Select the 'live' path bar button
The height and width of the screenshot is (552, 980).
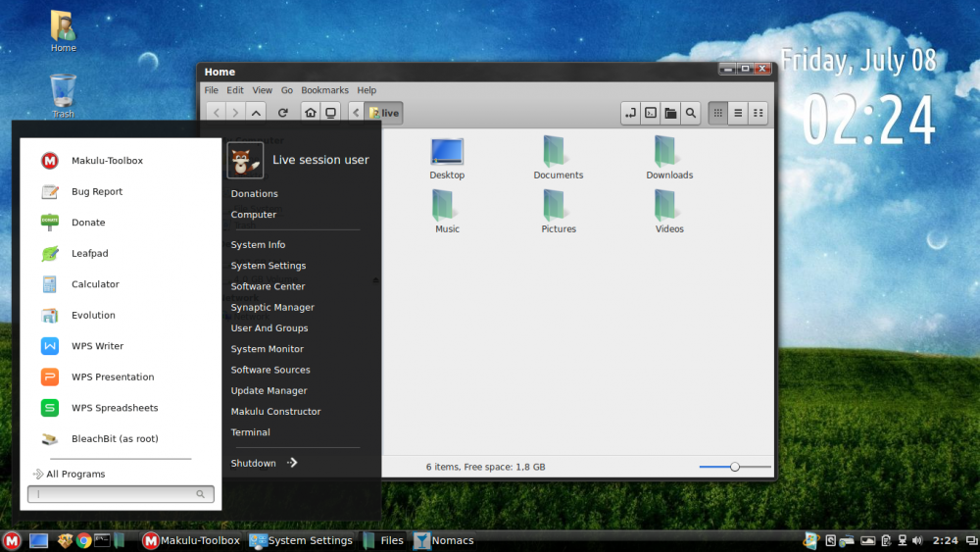pos(384,113)
